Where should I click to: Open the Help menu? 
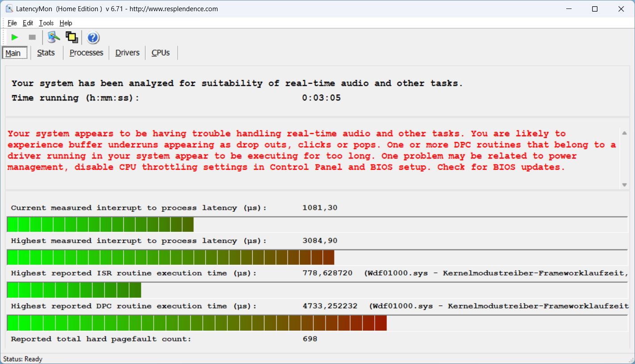pos(66,23)
